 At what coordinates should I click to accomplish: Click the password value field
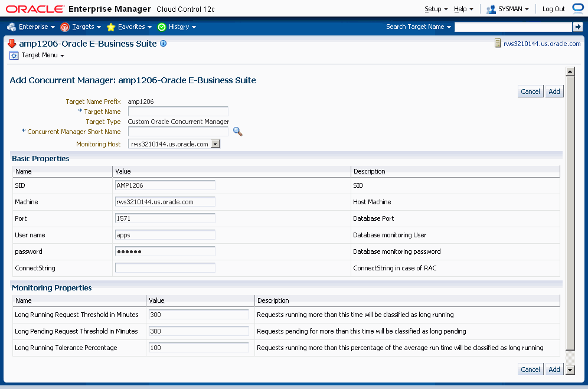(x=165, y=251)
